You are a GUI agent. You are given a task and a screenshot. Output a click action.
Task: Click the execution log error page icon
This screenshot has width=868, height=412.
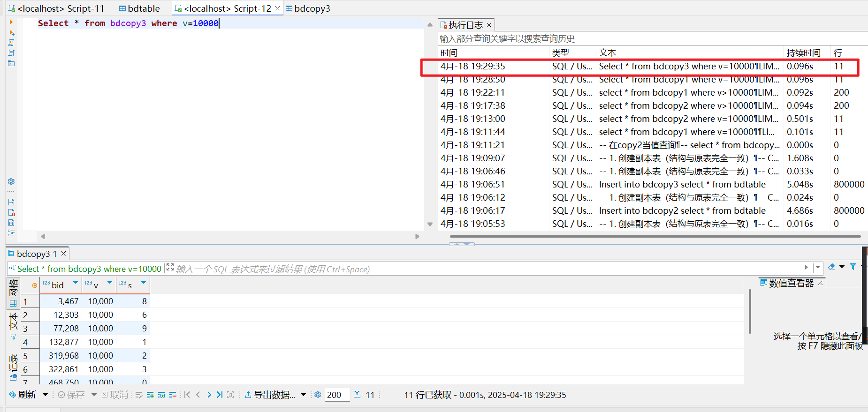[x=11, y=212]
